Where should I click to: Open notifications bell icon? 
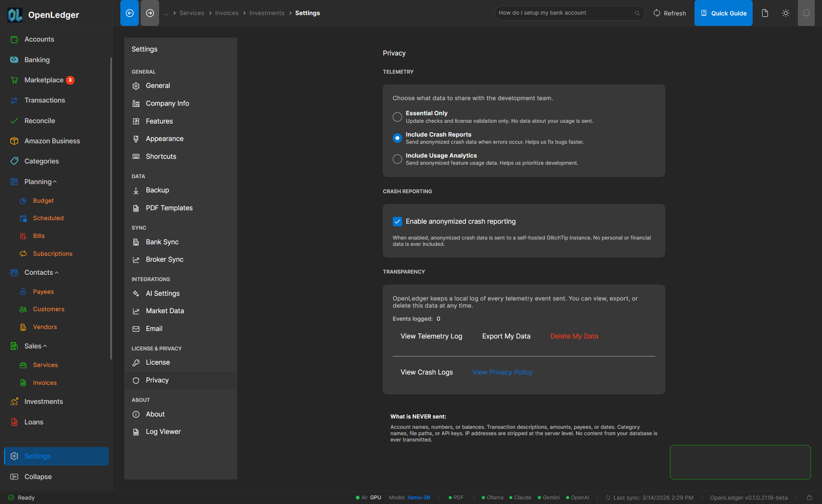coord(806,13)
